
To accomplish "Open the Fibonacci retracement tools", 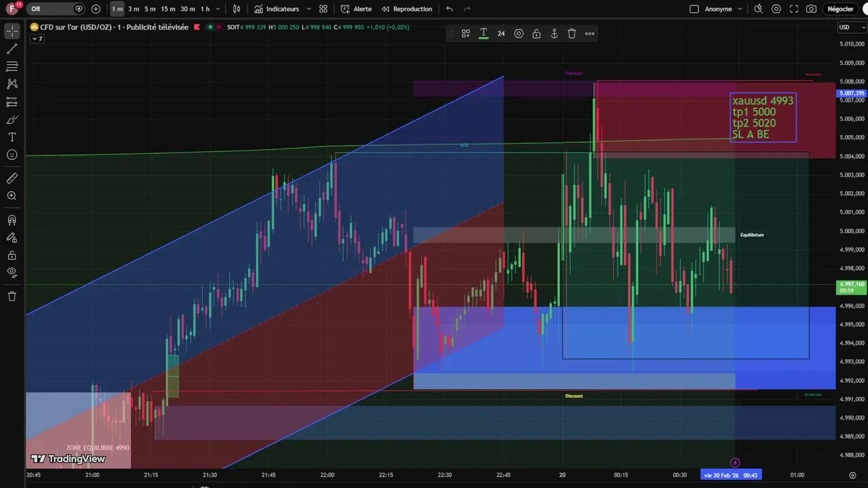I will [12, 66].
